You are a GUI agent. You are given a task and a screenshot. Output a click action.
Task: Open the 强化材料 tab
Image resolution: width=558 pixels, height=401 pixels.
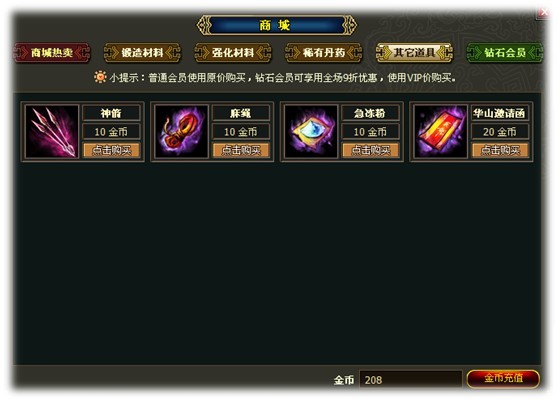click(233, 53)
